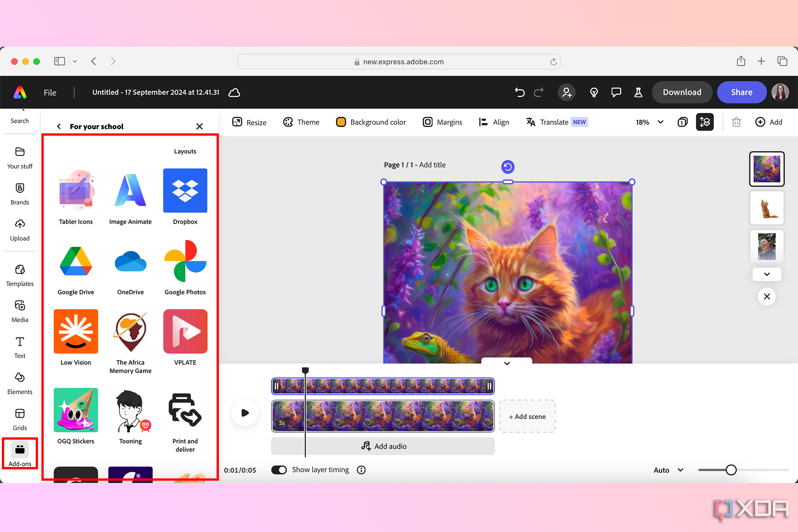The width and height of the screenshot is (798, 532).
Task: Invite collaborators with the person-plus icon
Action: click(567, 92)
